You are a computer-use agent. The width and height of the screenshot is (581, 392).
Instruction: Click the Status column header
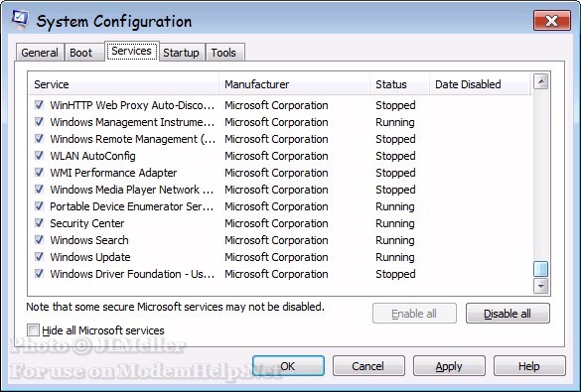click(x=399, y=84)
